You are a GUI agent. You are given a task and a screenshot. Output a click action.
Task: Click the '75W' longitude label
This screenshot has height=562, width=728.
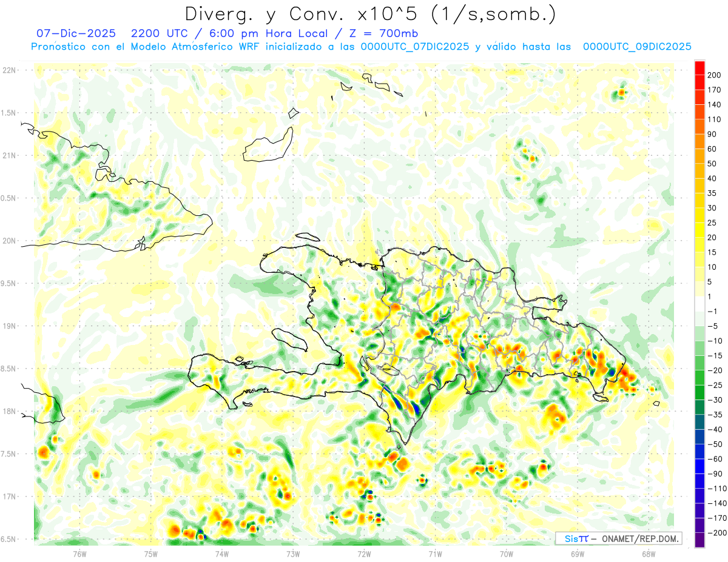pos(151,554)
